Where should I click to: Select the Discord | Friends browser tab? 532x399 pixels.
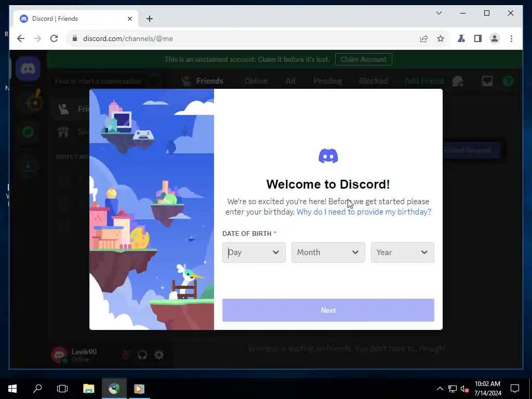(75, 19)
